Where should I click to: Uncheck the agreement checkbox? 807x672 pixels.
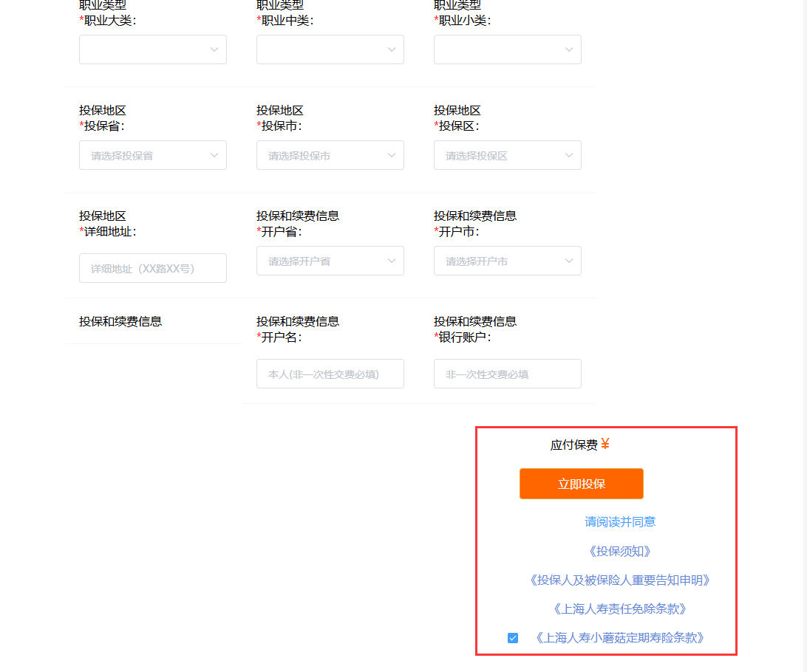(x=513, y=638)
